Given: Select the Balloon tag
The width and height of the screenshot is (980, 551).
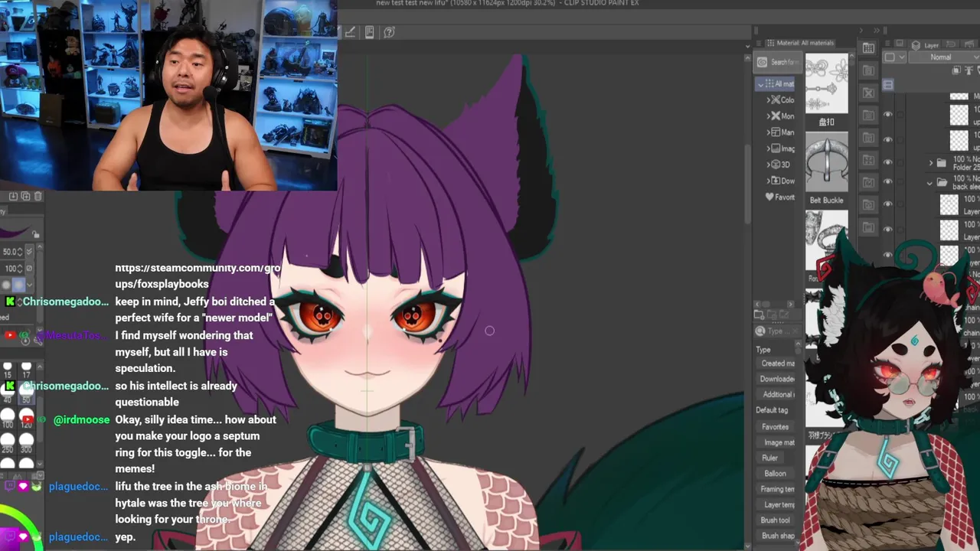Looking at the screenshot, I should (775, 474).
